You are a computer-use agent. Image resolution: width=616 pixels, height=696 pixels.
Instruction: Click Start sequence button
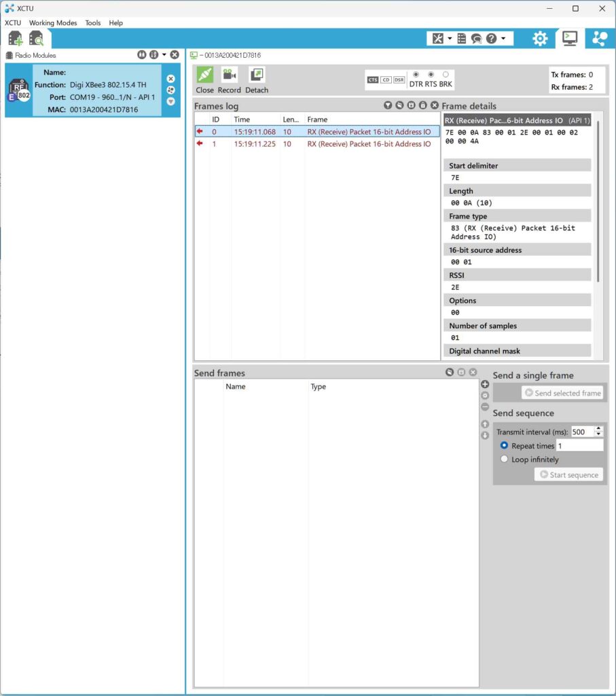pyautogui.click(x=569, y=474)
